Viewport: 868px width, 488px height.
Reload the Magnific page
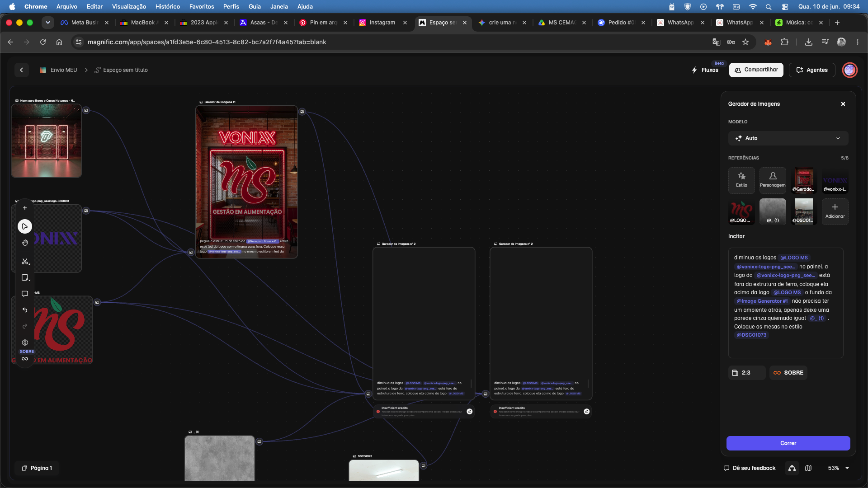[43, 42]
